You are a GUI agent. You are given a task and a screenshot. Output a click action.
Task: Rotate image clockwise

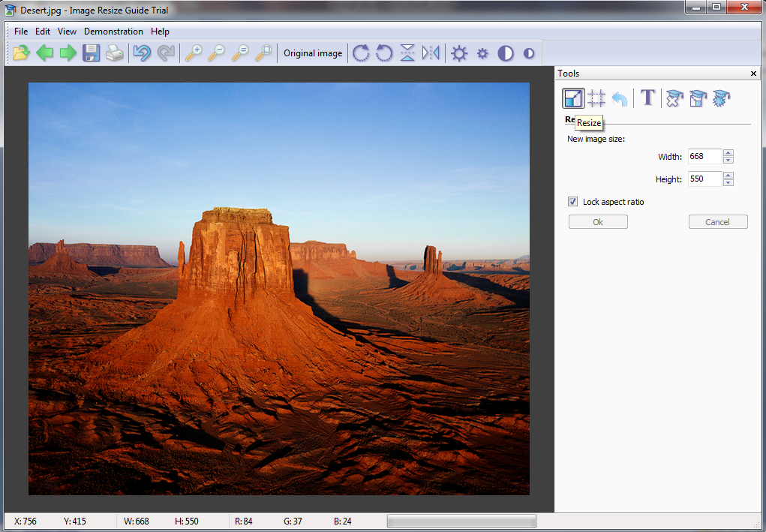pyautogui.click(x=361, y=53)
